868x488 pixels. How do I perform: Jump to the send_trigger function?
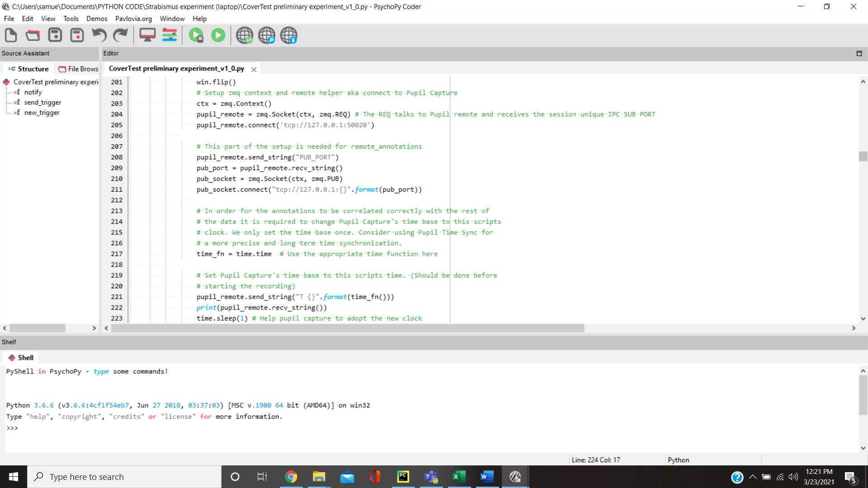tap(42, 103)
